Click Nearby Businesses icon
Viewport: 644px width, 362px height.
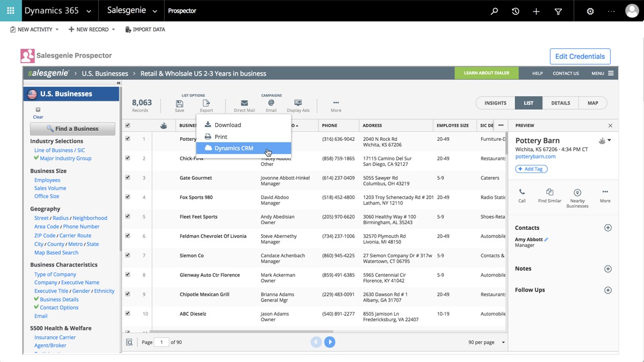coord(577,198)
